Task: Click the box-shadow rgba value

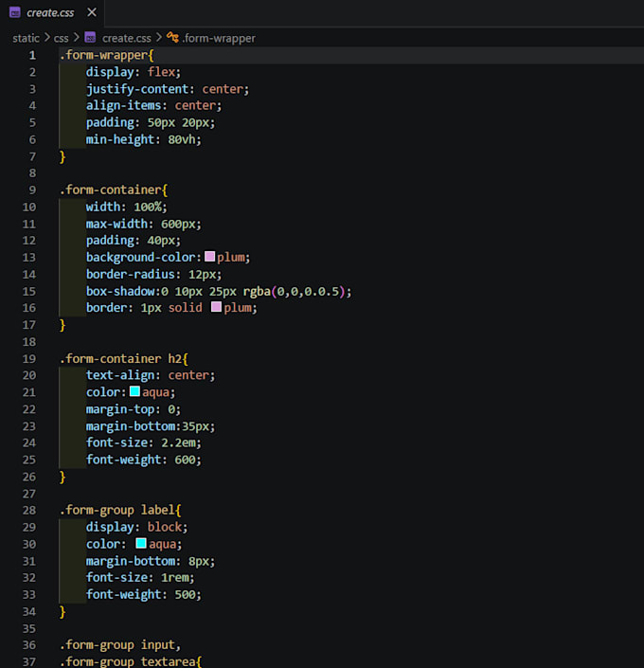Action: coord(296,292)
